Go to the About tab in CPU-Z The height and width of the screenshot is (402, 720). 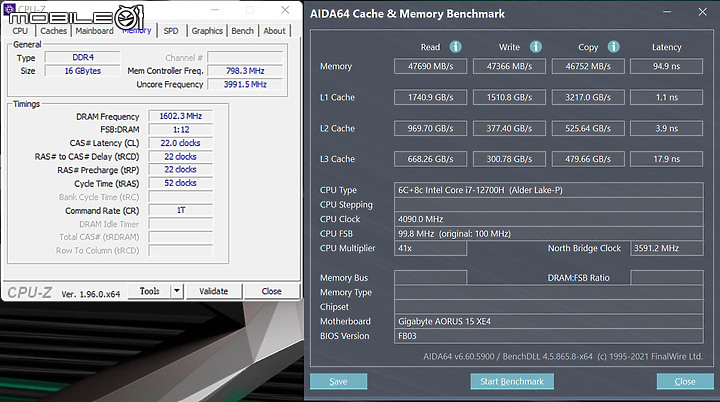(275, 31)
